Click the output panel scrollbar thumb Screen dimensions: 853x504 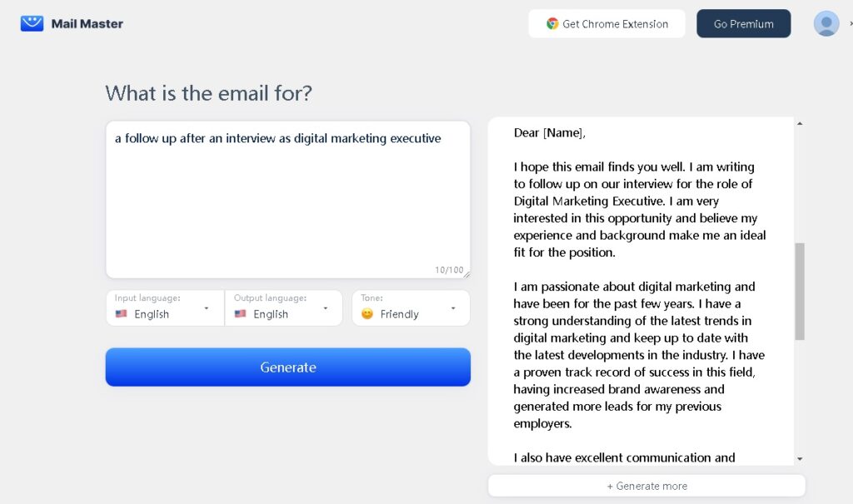(800, 292)
